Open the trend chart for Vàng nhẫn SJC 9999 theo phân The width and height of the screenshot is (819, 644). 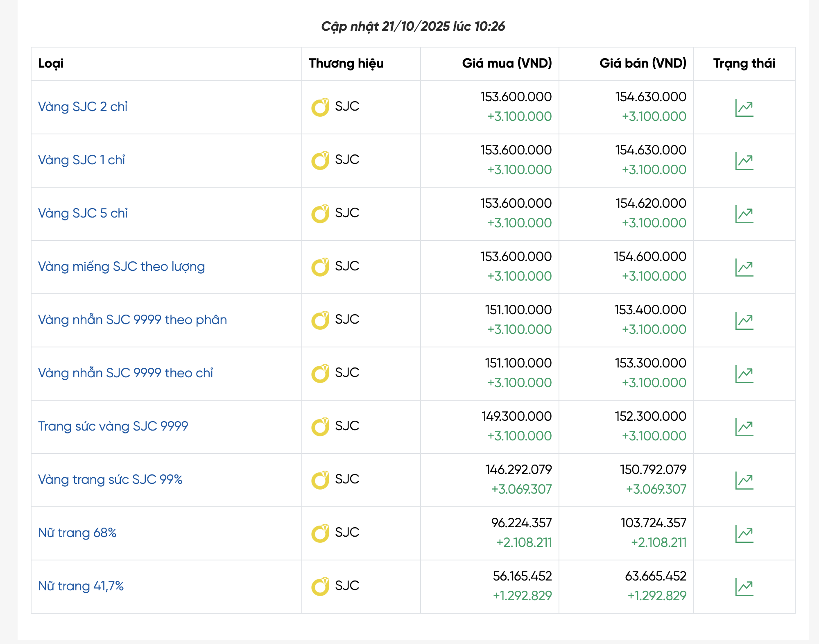[x=744, y=321]
